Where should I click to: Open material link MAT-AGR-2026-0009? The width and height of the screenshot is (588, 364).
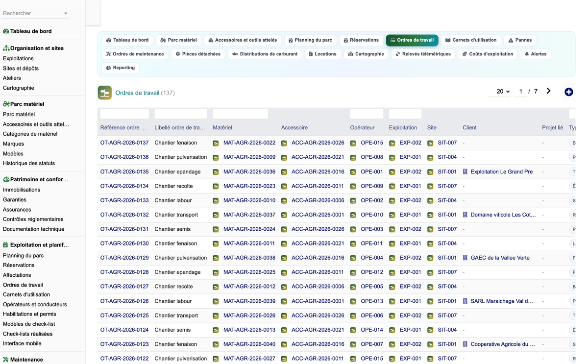(x=249, y=157)
